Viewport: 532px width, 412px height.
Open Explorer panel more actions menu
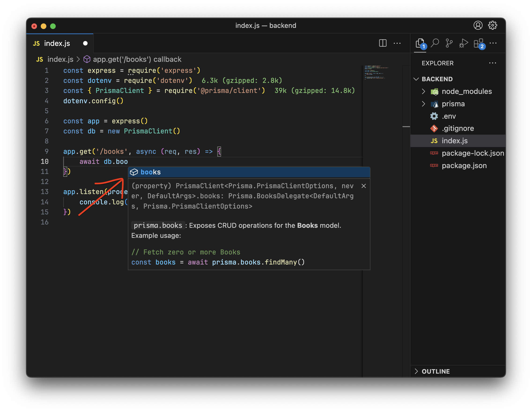[x=492, y=63]
